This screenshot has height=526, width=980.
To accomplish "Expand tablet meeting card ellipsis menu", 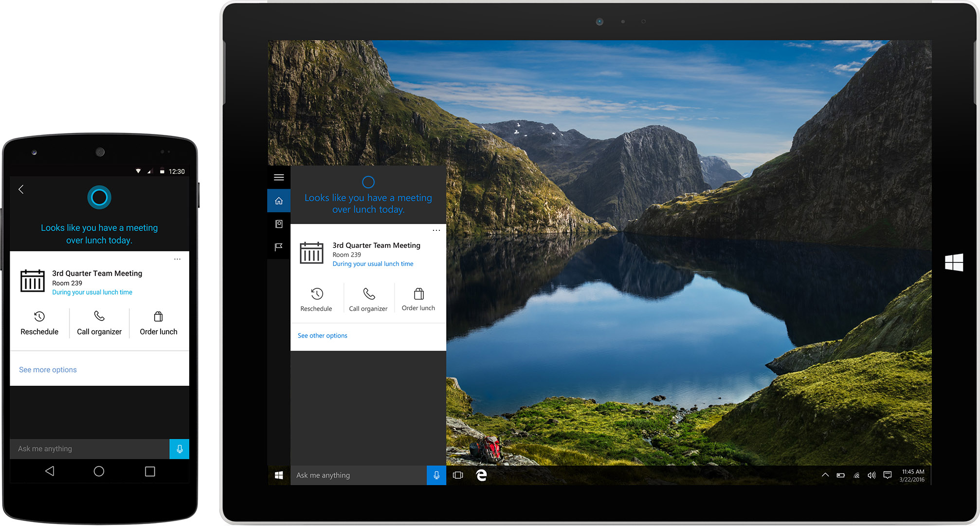I will [436, 230].
